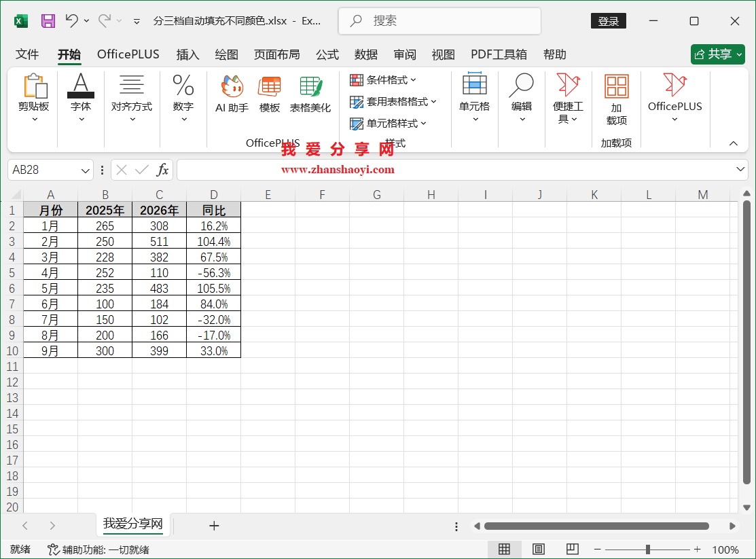Click the horizontal scrollbar thumb
The height and width of the screenshot is (559, 756).
click(596, 526)
